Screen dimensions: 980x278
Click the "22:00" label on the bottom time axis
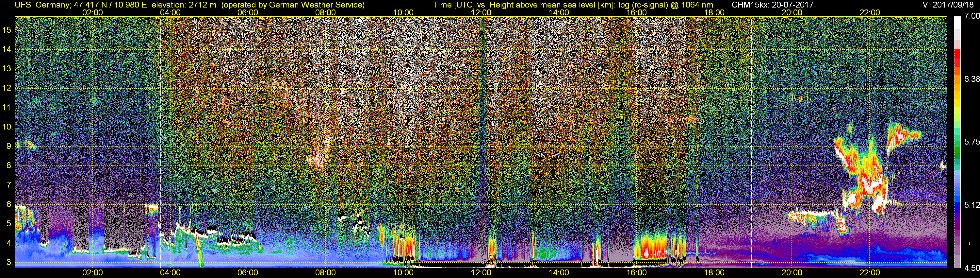click(870, 273)
